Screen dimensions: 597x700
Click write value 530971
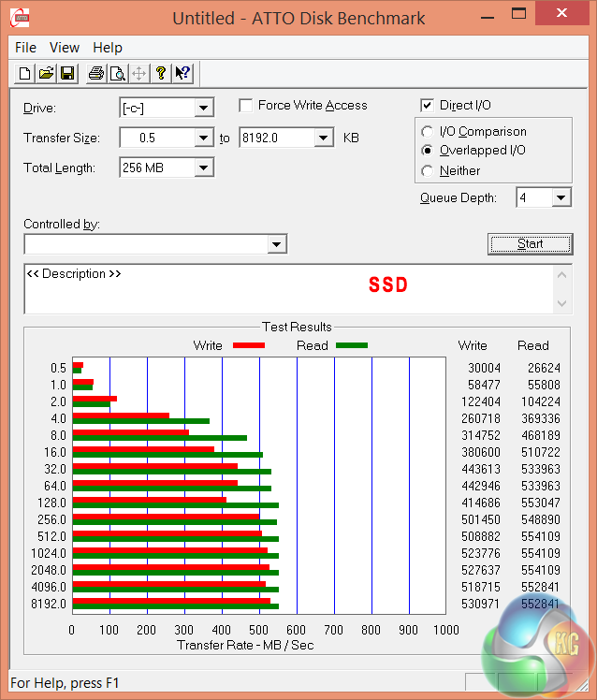point(480,604)
